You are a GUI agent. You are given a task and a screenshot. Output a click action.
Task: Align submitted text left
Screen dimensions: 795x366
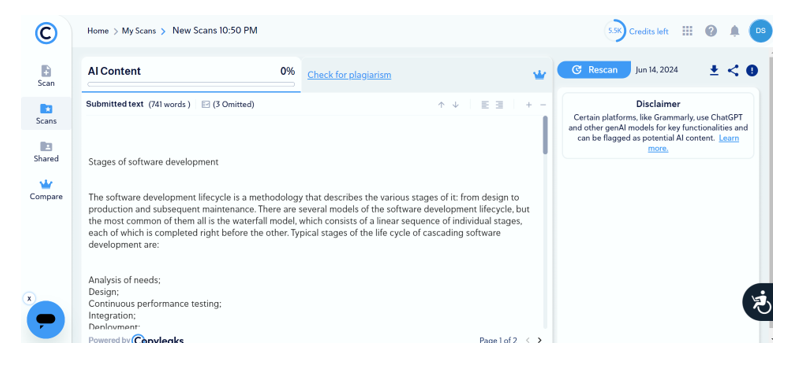(x=485, y=104)
